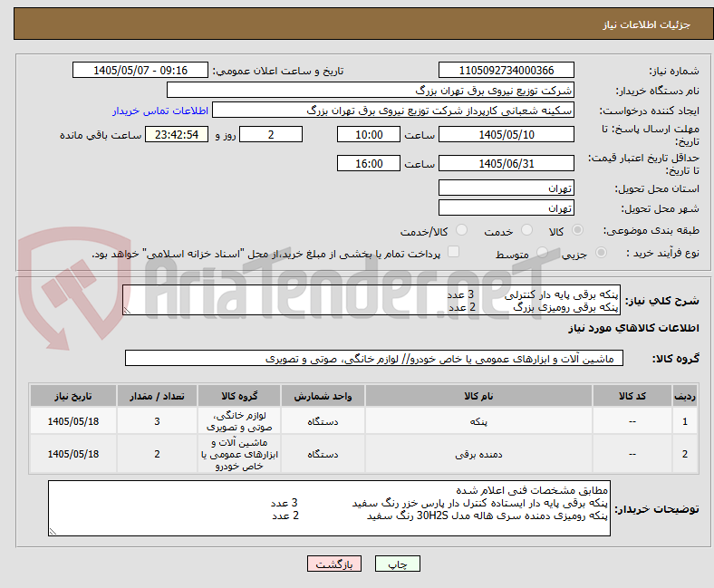Click the goods group field

(x=374, y=358)
